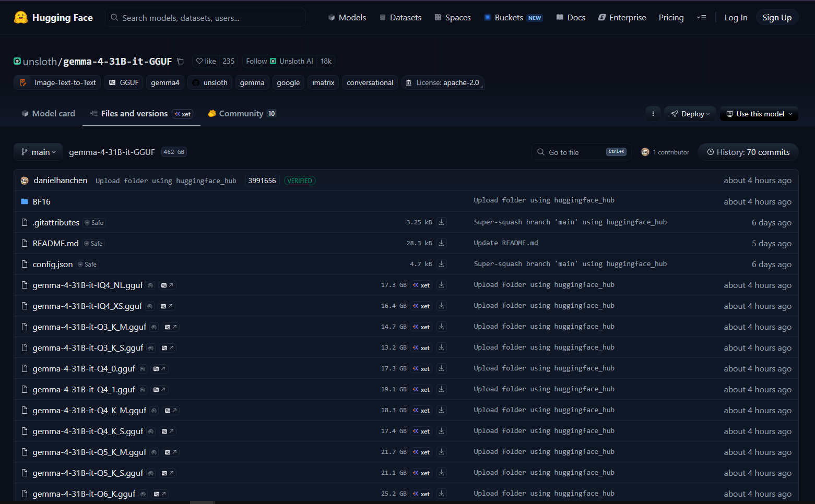The height and width of the screenshot is (504, 815).
Task: Open Docs in the navigation bar
Action: (571, 17)
